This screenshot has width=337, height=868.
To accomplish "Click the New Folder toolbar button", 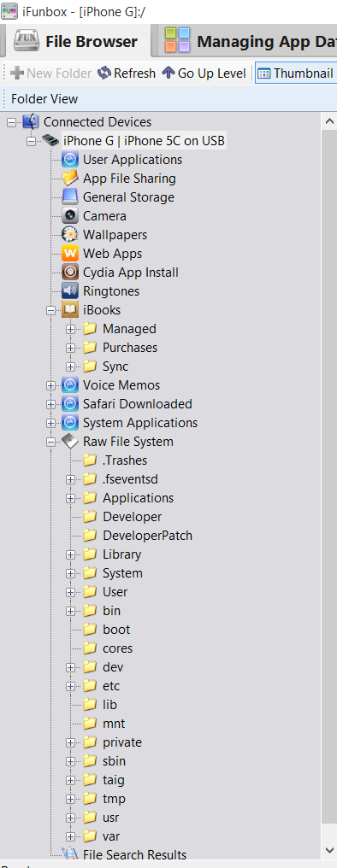I will click(51, 73).
